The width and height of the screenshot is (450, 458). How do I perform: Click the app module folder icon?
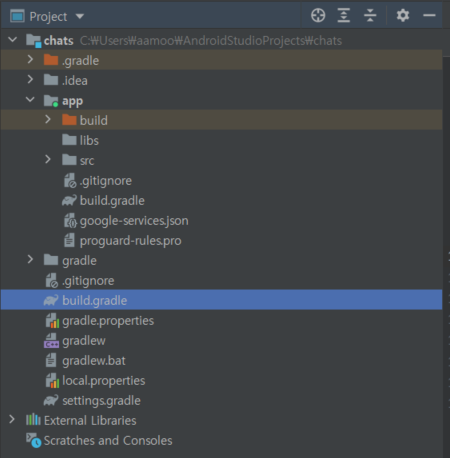[51, 100]
